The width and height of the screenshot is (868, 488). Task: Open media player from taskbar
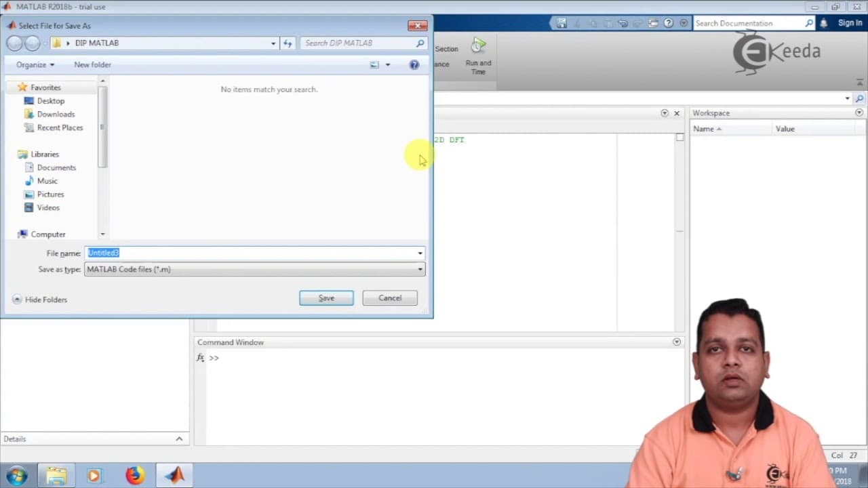pyautogui.click(x=94, y=476)
